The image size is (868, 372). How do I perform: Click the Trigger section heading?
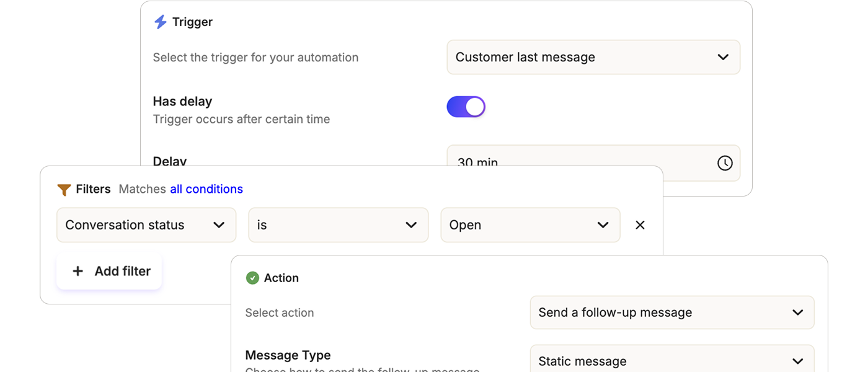192,22
